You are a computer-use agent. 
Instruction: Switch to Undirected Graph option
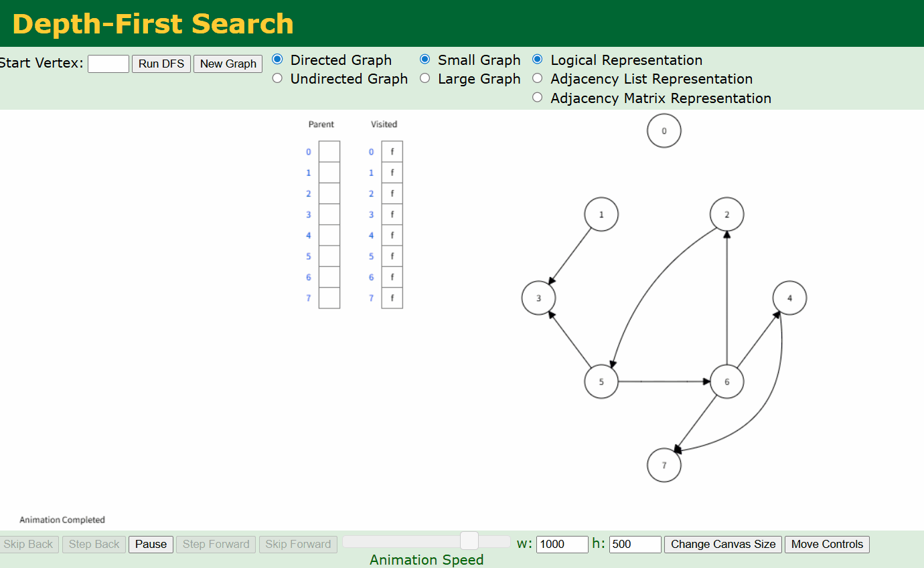pos(278,78)
